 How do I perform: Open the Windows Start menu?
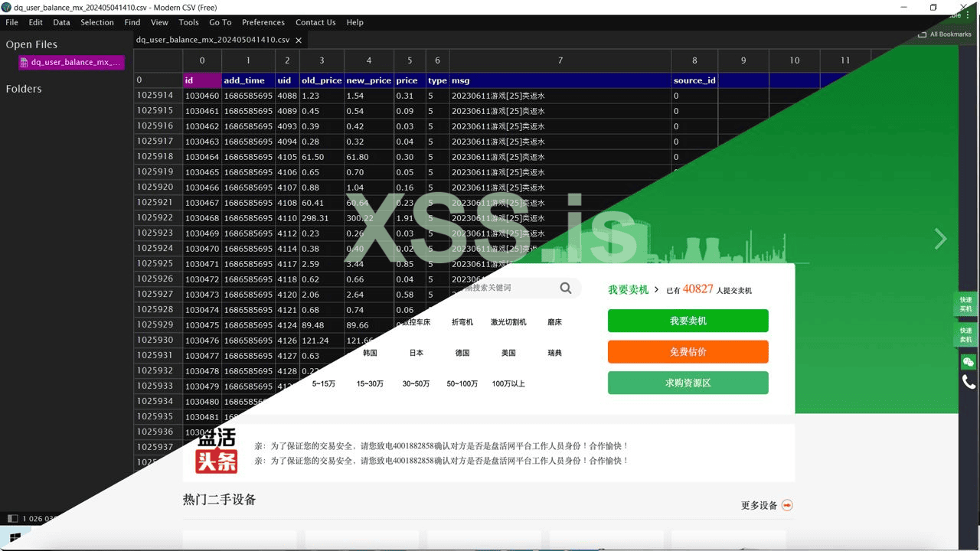click(15, 538)
